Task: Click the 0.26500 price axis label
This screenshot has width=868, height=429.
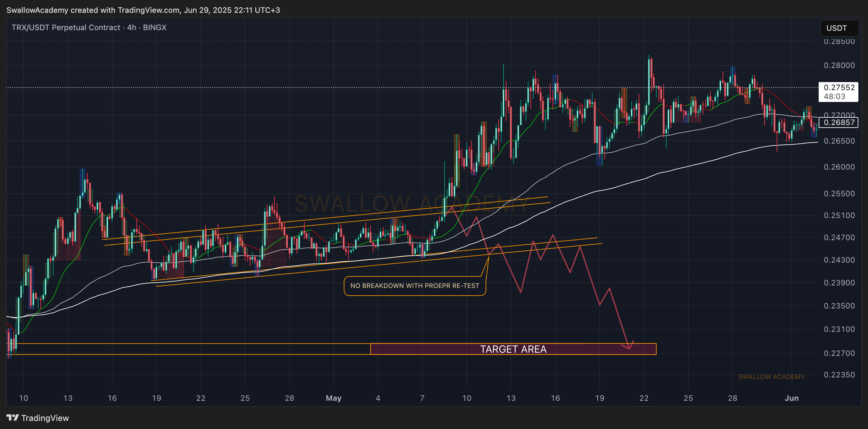Action: (x=839, y=141)
